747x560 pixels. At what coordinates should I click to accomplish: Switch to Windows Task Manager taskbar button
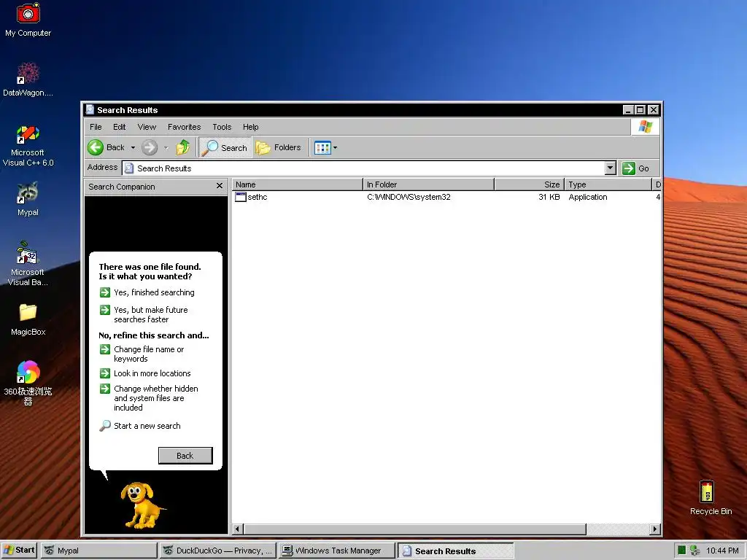tap(337, 551)
